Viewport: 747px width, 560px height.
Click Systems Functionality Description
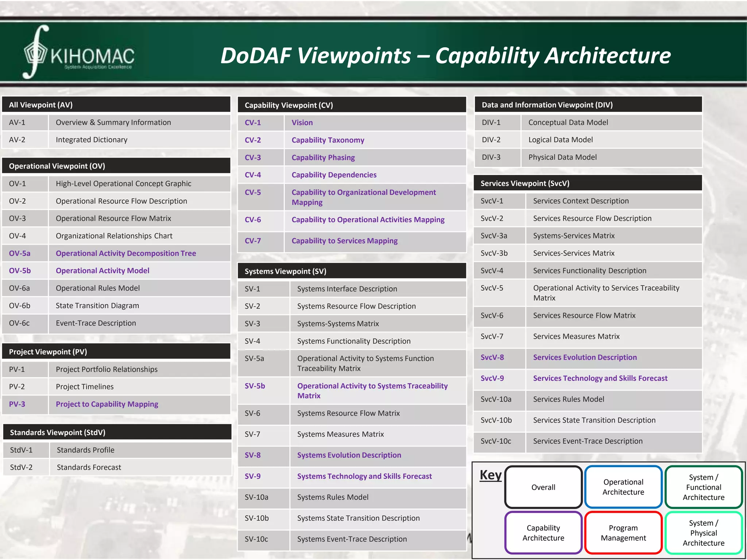pos(354,341)
